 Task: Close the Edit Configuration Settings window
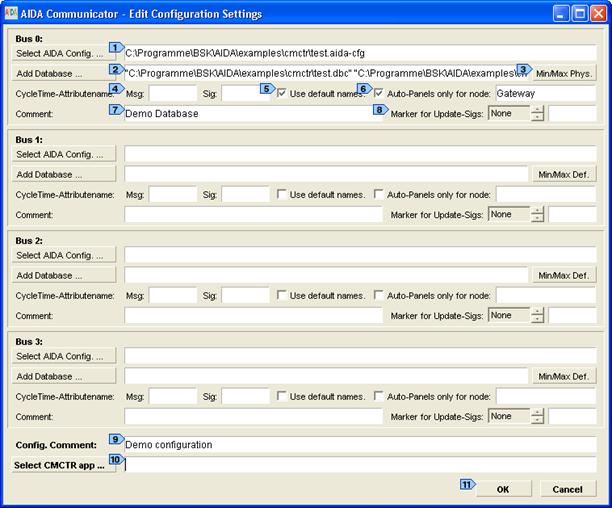(598, 14)
